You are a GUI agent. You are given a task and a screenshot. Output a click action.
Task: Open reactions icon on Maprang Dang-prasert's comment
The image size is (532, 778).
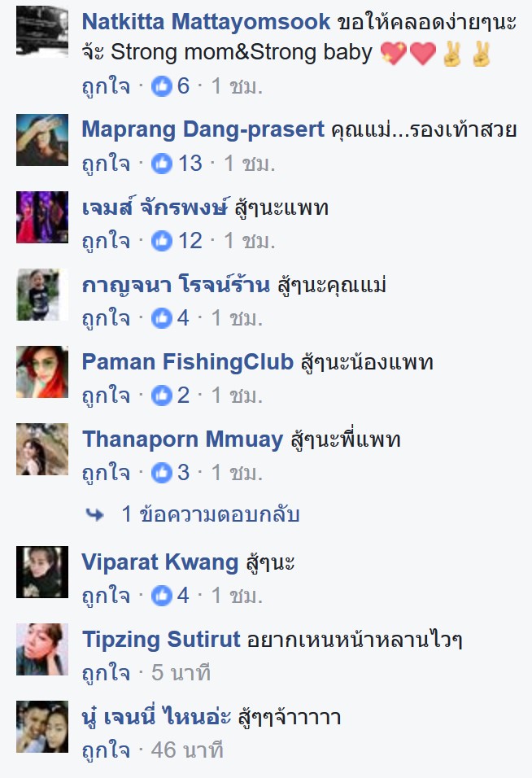point(162,164)
